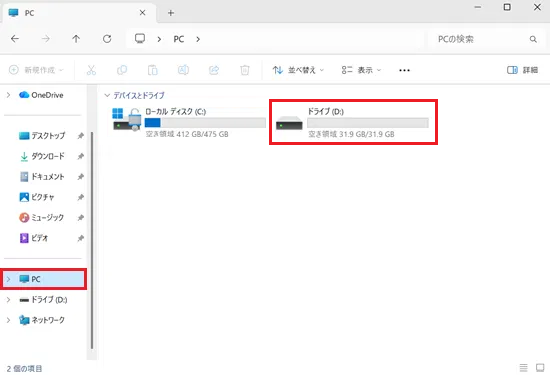Click the Rename icon in toolbar
The height and width of the screenshot is (375, 550).
[x=183, y=70]
